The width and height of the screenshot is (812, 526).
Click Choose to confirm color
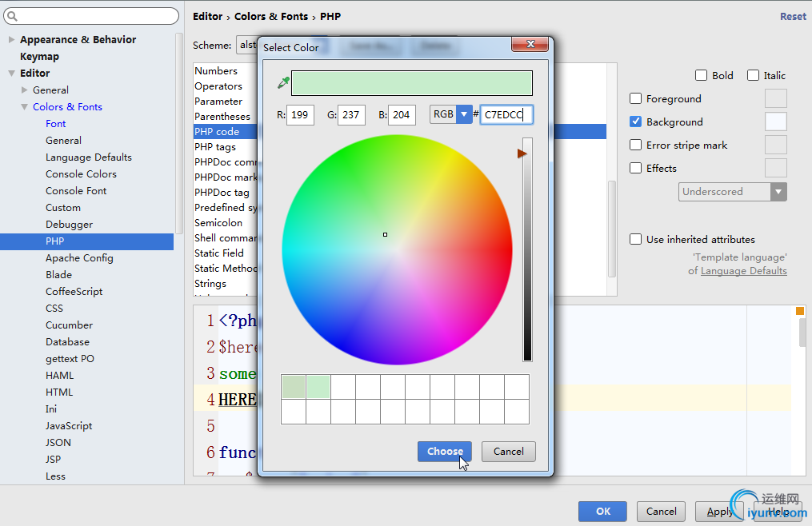[x=444, y=452]
